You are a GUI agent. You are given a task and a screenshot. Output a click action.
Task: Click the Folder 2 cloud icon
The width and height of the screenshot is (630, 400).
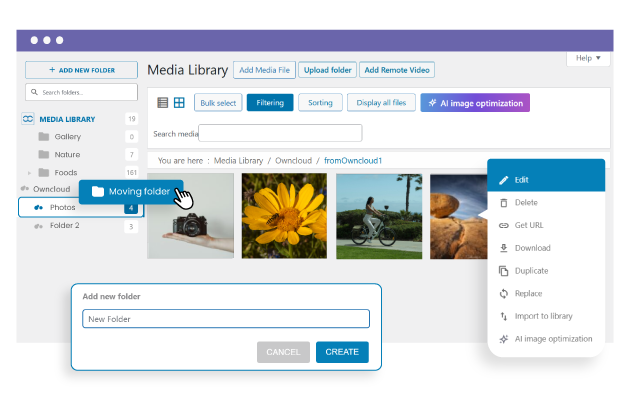[x=39, y=226]
